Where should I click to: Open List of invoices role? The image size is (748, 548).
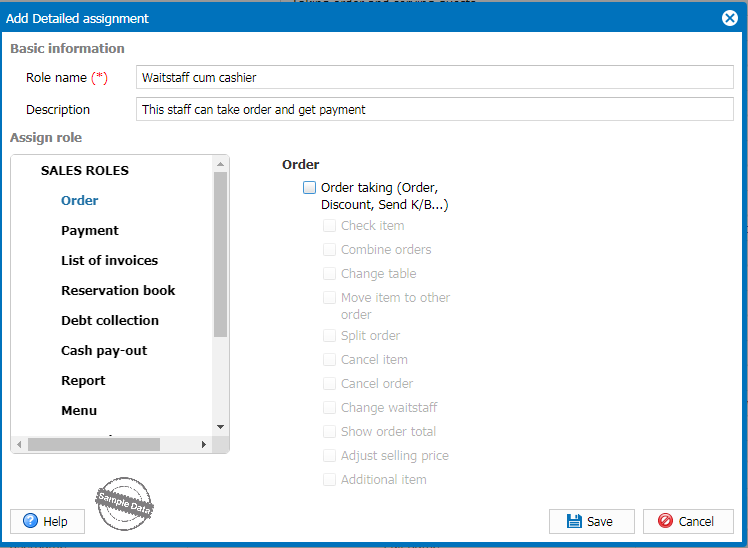[x=109, y=260]
